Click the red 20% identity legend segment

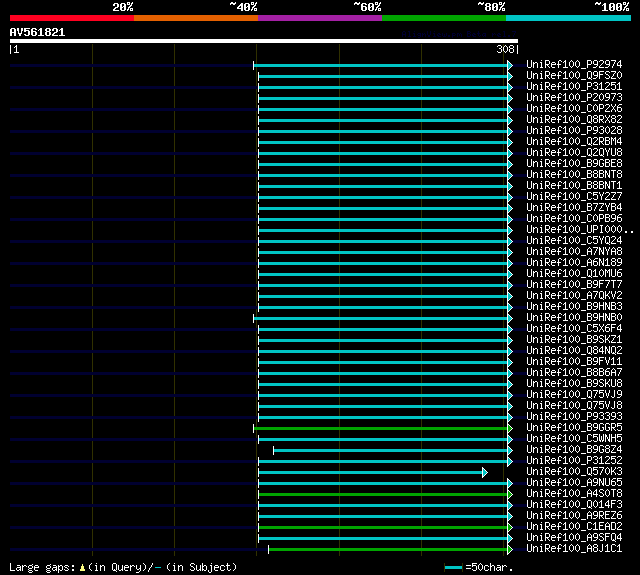pyautogui.click(x=72, y=18)
